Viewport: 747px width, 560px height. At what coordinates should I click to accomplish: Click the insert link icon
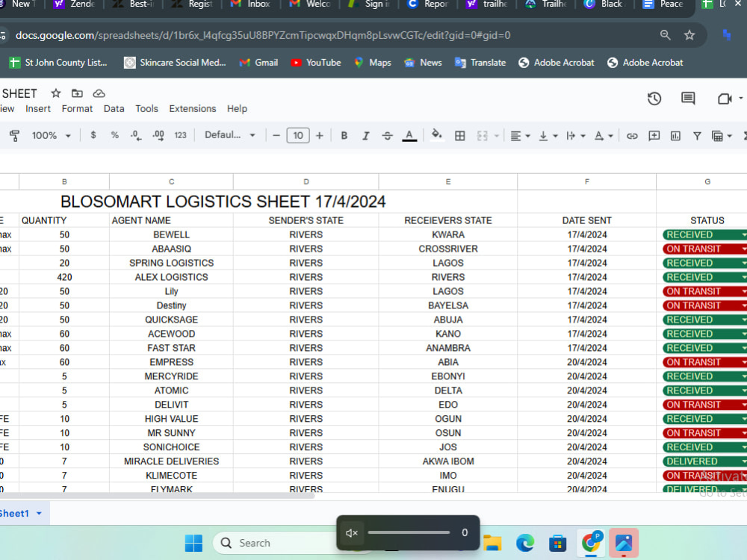point(632,136)
